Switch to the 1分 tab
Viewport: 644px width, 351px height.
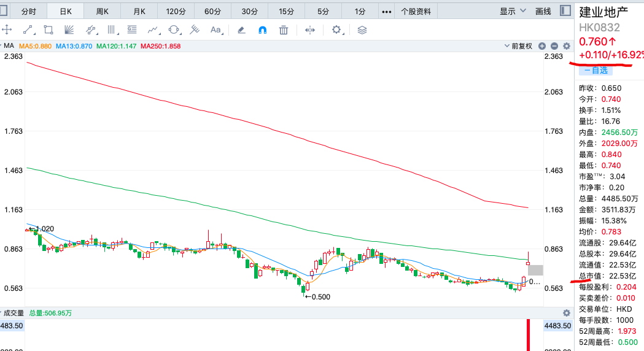360,12
